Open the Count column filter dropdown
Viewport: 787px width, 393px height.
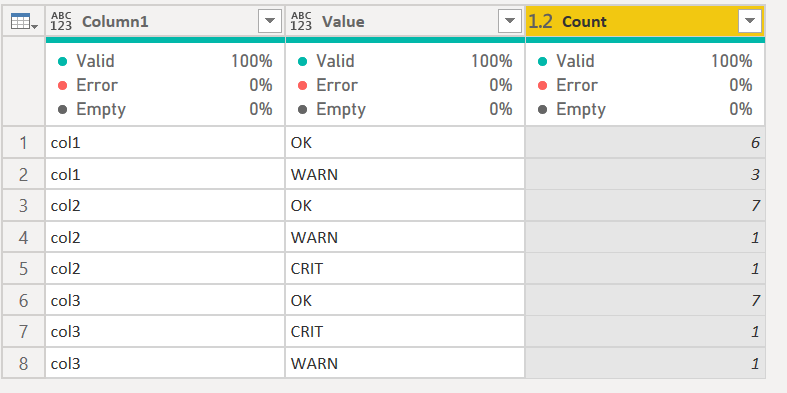click(x=750, y=21)
